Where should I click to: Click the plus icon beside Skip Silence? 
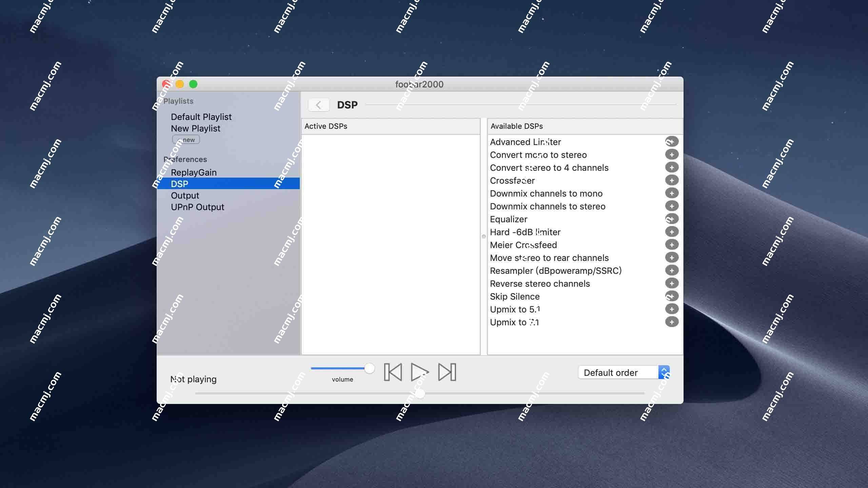click(672, 296)
